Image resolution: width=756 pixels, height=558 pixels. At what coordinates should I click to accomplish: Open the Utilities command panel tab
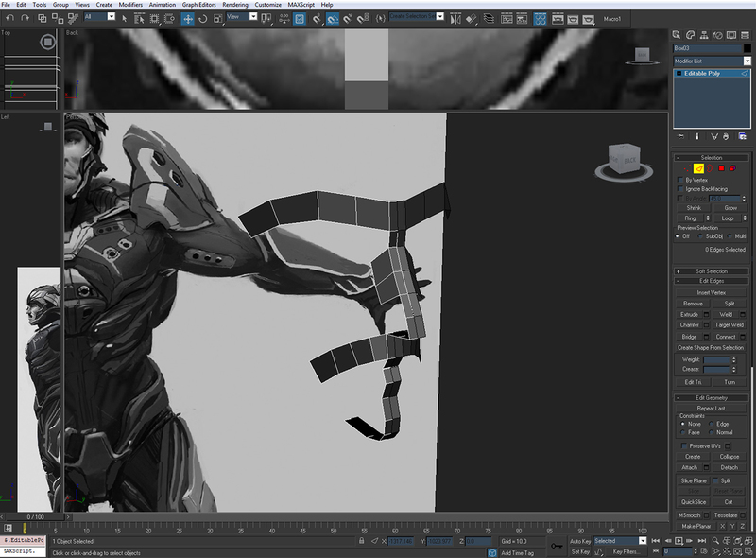click(745, 35)
